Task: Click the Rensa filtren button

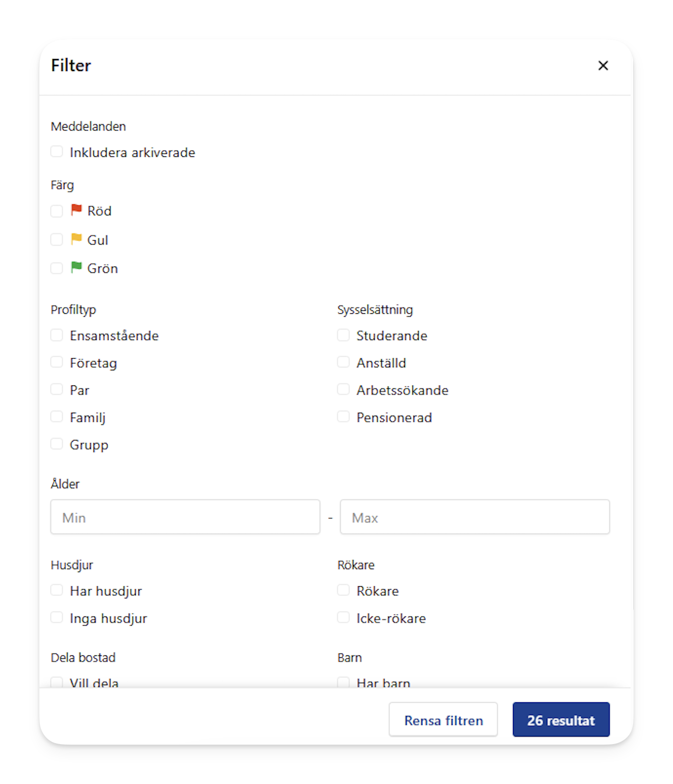Action: tap(443, 720)
